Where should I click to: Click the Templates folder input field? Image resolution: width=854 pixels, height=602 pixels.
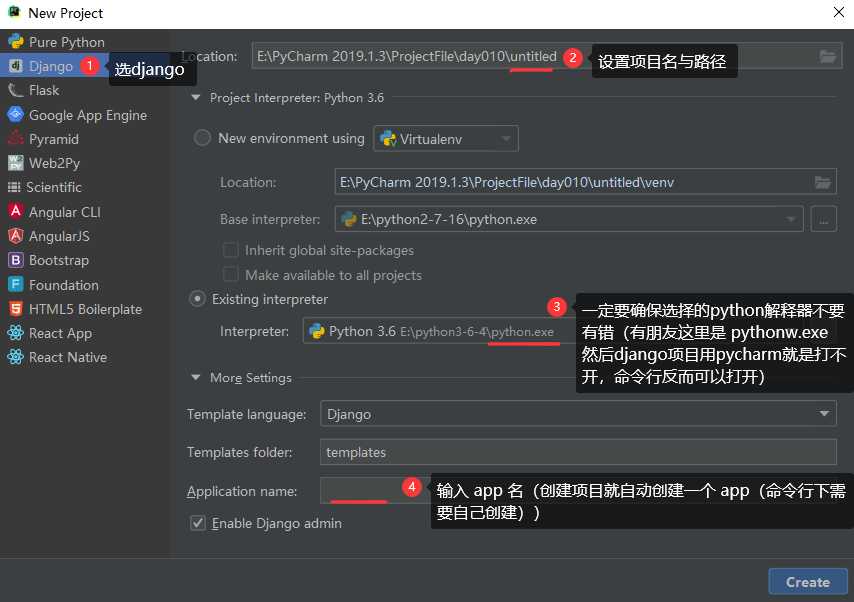point(578,452)
